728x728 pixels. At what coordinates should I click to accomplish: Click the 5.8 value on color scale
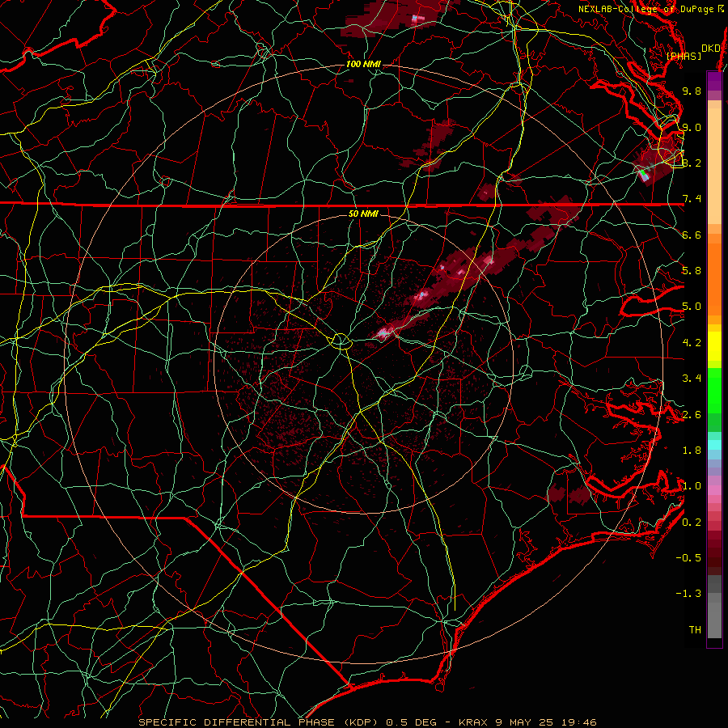click(692, 271)
